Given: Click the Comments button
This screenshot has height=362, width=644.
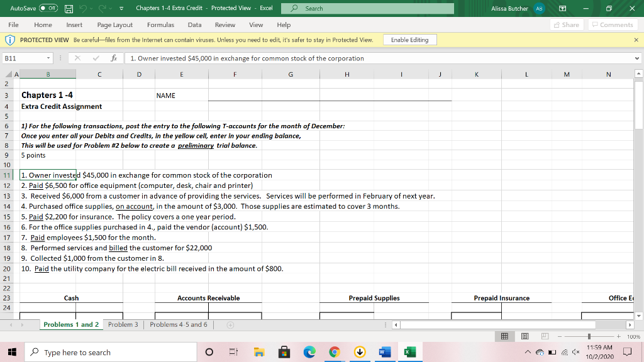Looking at the screenshot, I should coord(612,25).
